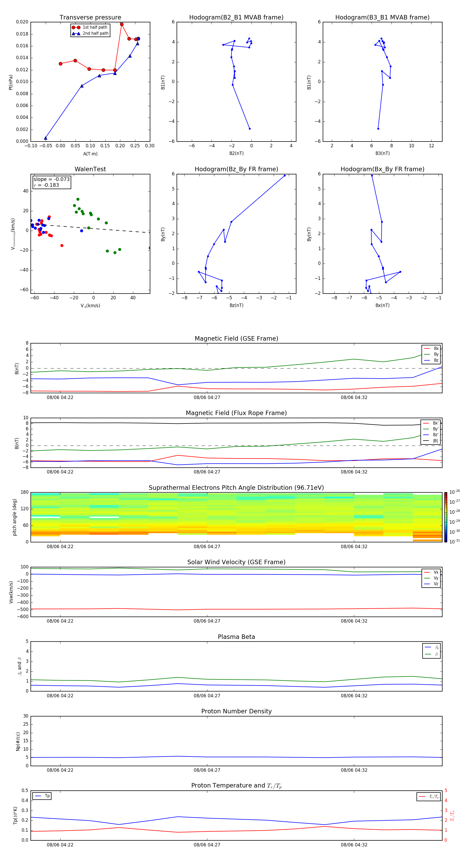Click the βp legend entry in Plasma Beta
Screen dimensions: 473x868
point(431,647)
